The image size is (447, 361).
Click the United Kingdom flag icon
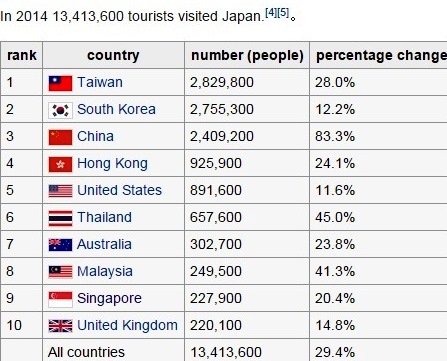coord(60,326)
